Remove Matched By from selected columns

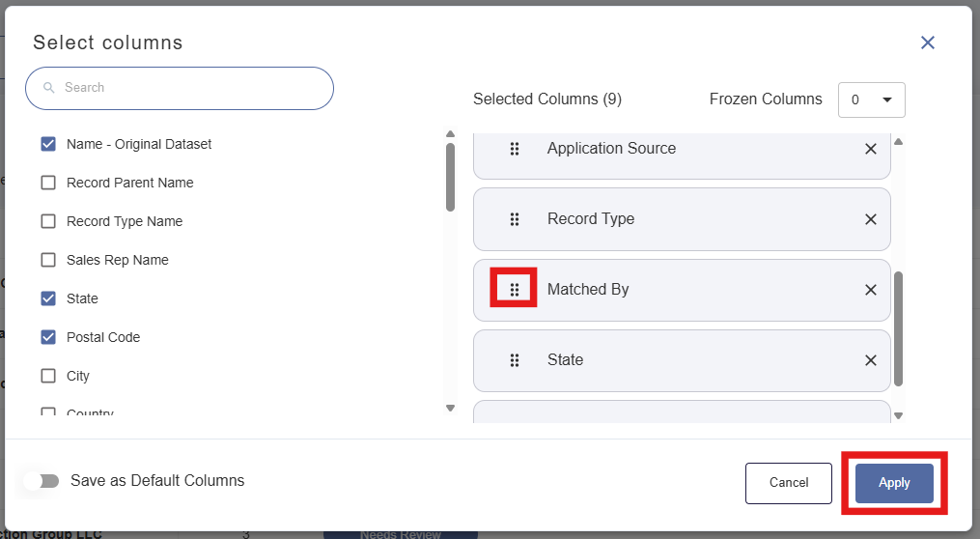(871, 290)
